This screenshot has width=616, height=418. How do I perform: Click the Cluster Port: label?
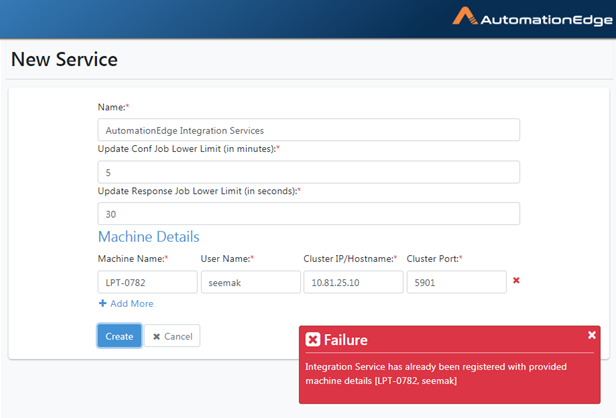tap(434, 258)
